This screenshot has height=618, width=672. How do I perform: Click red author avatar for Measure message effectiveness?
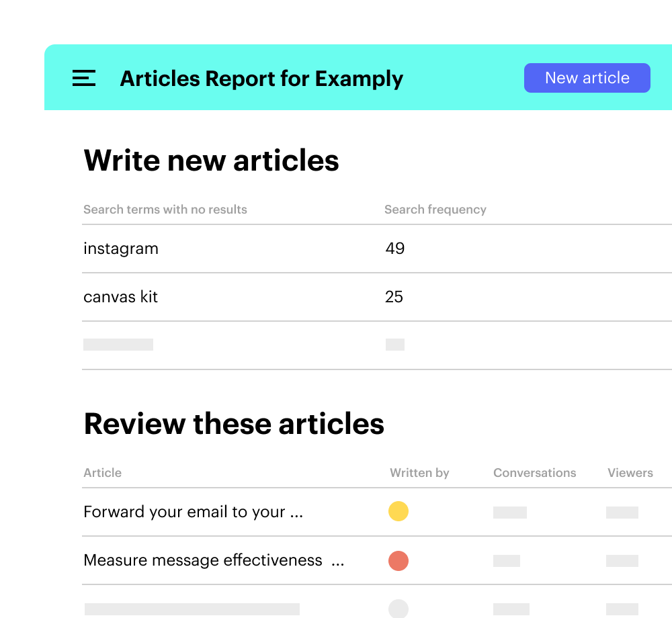398,561
